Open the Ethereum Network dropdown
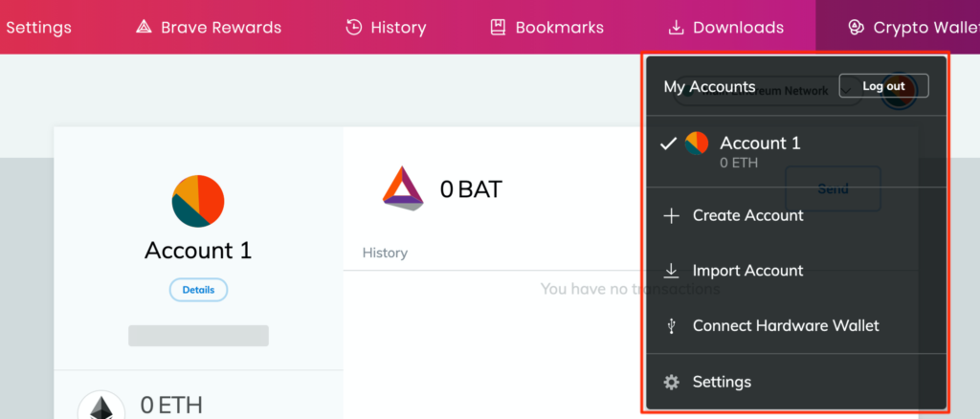 click(x=768, y=91)
